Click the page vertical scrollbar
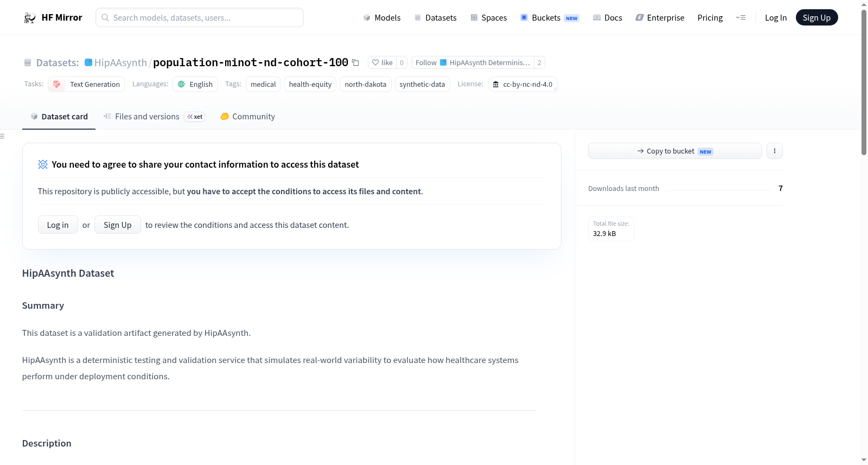The image size is (868, 465). tap(864, 81)
